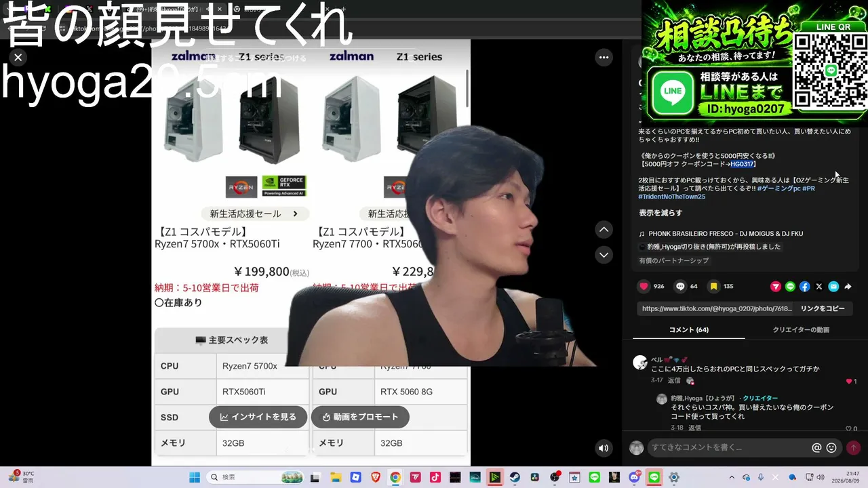This screenshot has width=868, height=488.
Task: Click the Ryzen7 5700x CPU table cell
Action: click(262, 366)
